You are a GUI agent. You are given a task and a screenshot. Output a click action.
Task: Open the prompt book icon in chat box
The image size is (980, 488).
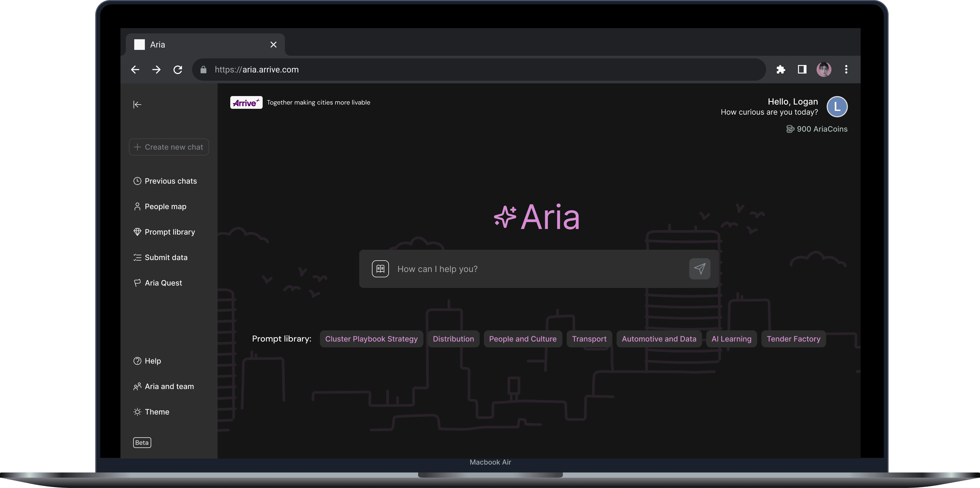coord(380,269)
